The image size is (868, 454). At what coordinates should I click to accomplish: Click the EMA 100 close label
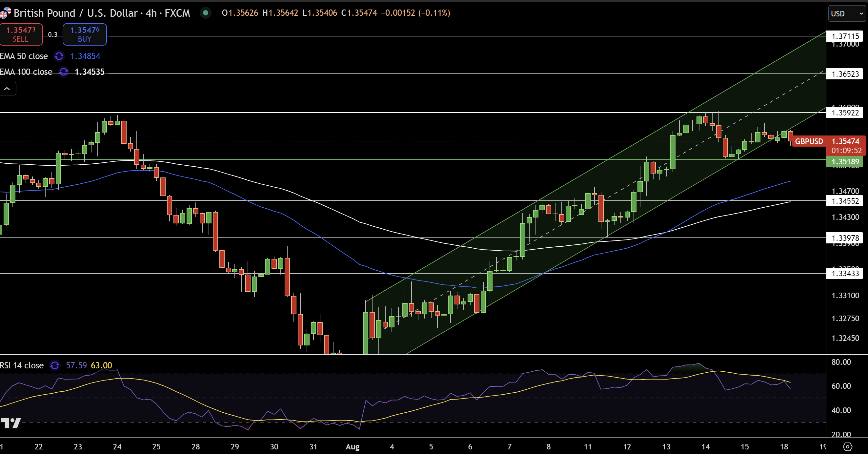tap(26, 72)
